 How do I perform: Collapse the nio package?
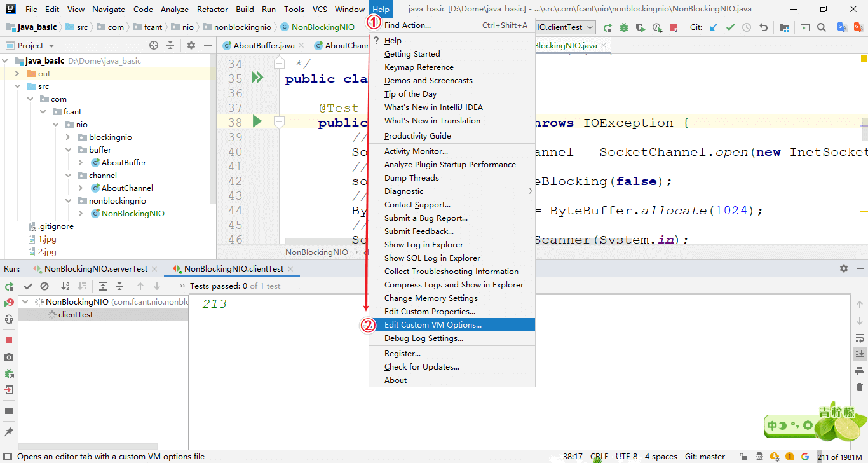(x=55, y=125)
